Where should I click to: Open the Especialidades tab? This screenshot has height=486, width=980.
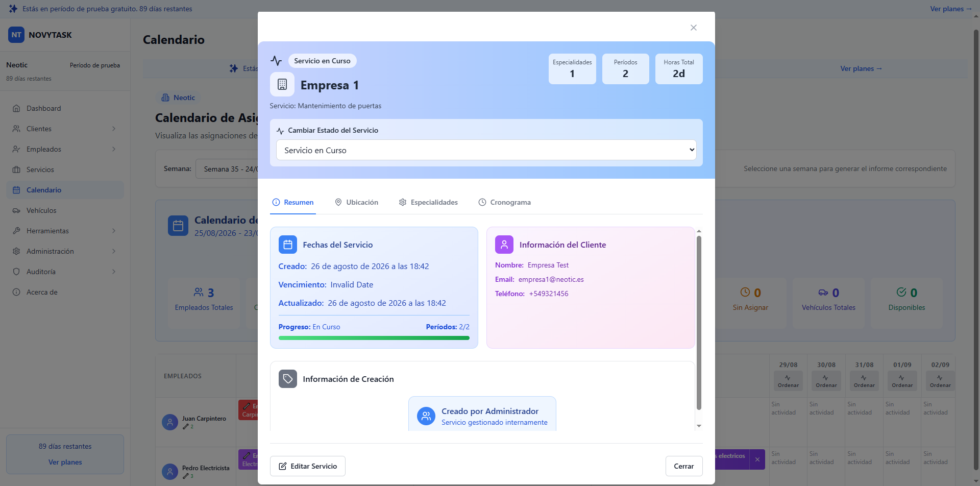(x=428, y=202)
